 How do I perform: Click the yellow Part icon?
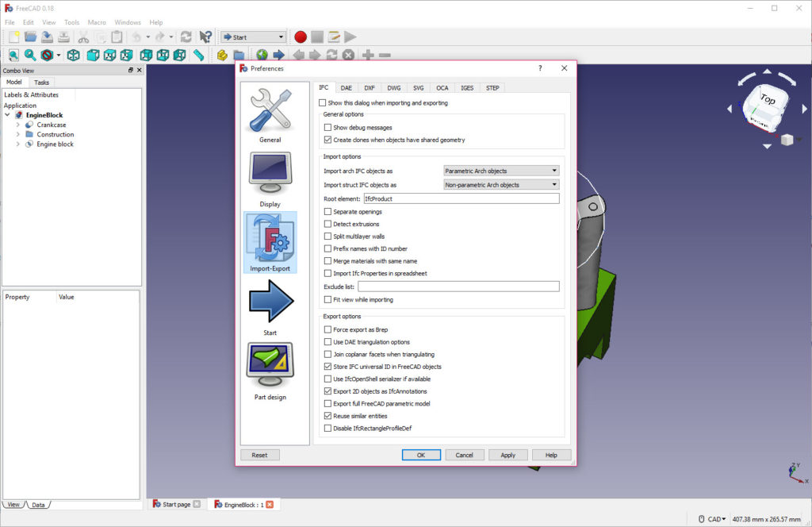pyautogui.click(x=222, y=55)
